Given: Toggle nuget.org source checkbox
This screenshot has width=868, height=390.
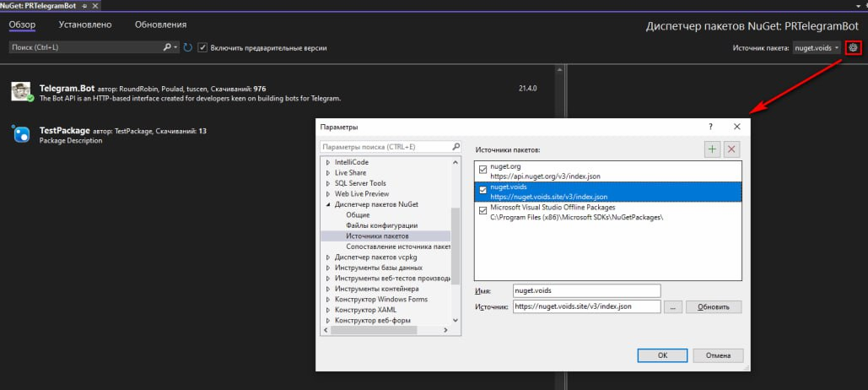Looking at the screenshot, I should click(483, 170).
